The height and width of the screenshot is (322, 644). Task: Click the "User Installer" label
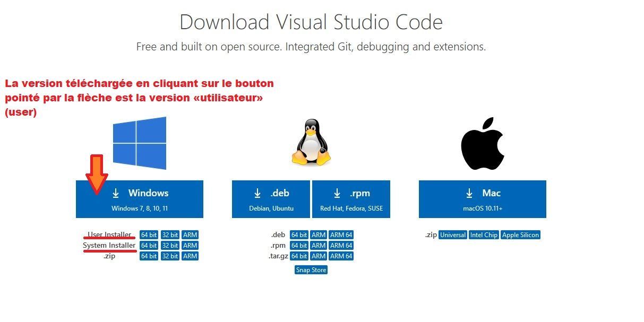click(109, 235)
